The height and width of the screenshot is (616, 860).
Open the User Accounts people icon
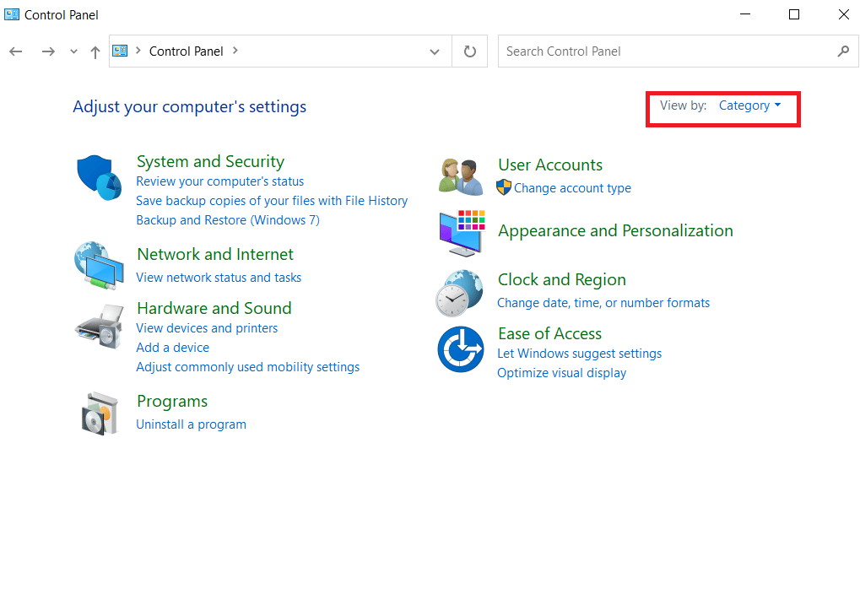(x=461, y=176)
